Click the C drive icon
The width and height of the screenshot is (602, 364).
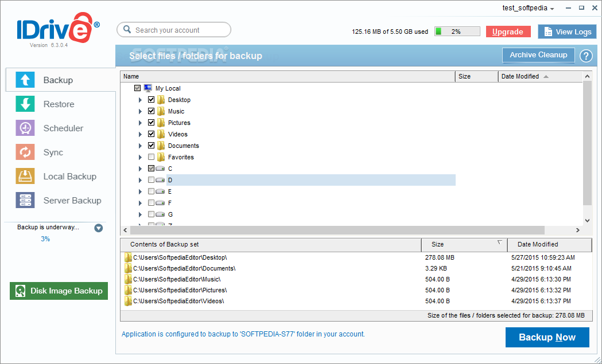tap(161, 169)
